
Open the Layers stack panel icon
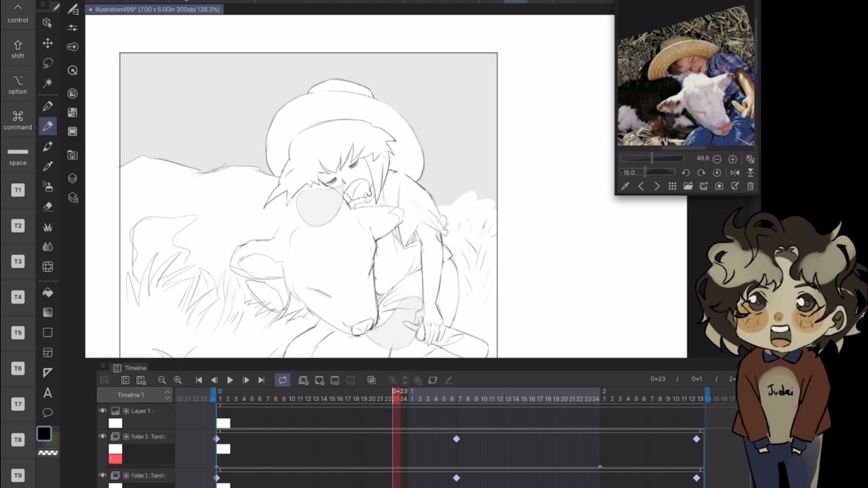tap(73, 178)
